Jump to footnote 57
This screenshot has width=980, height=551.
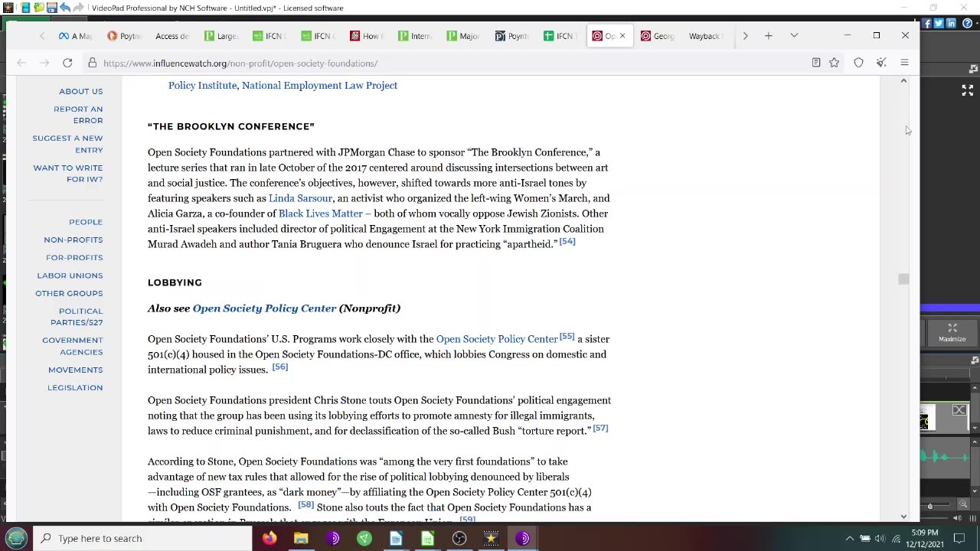600,429
